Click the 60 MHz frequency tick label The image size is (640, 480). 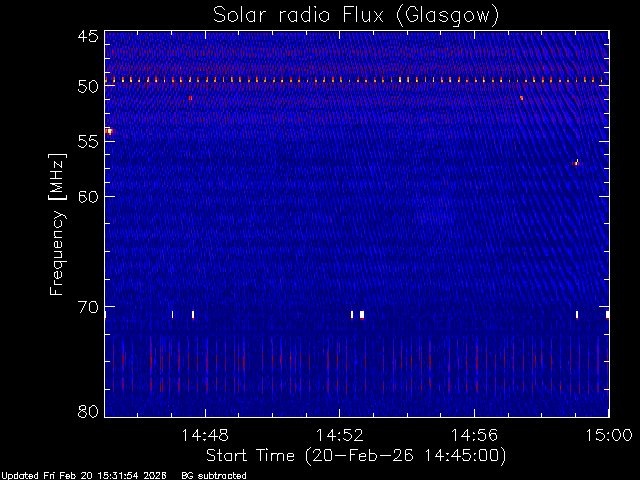[88, 196]
